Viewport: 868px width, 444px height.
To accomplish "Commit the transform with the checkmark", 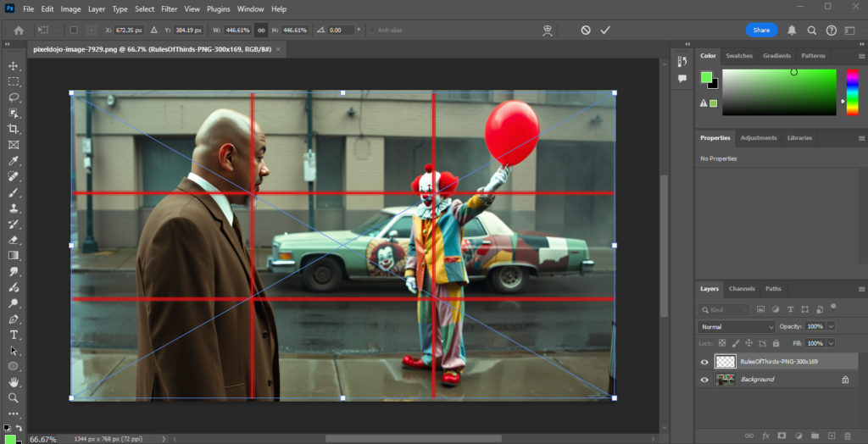I will 605,30.
